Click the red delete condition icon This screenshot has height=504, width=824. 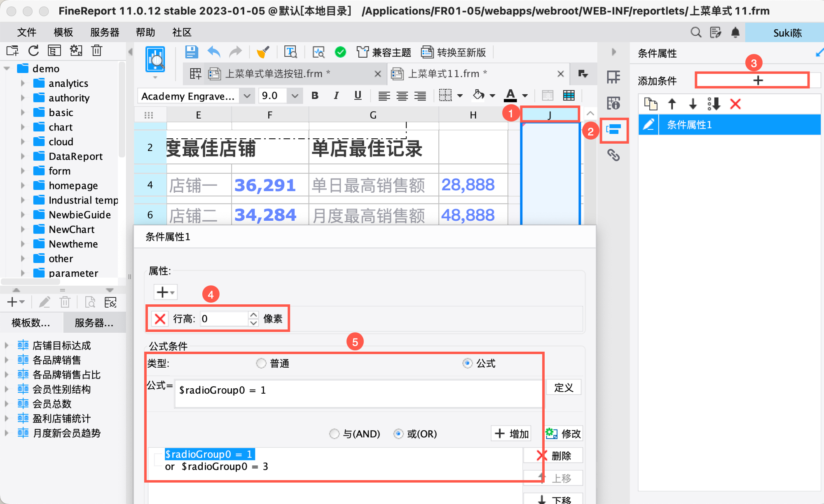pos(735,104)
